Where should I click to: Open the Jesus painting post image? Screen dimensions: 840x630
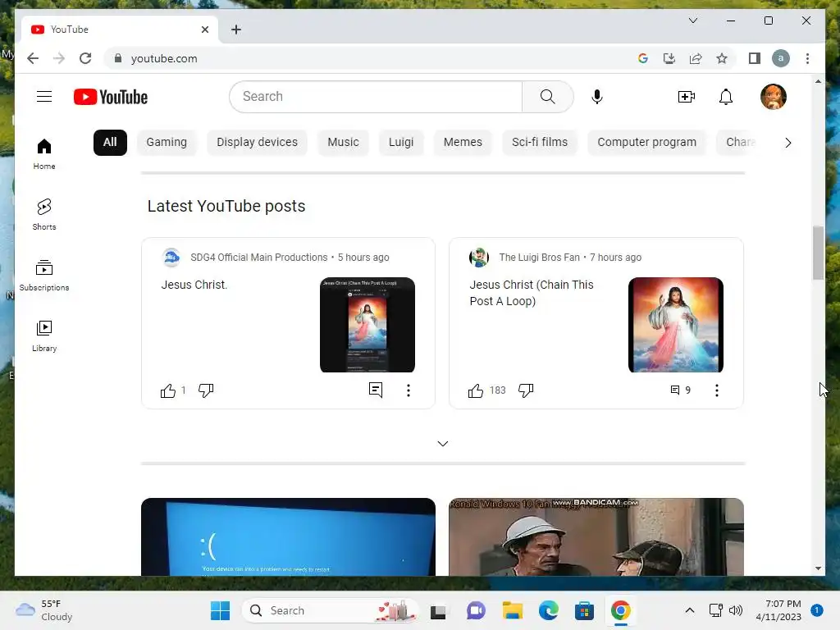676,325
